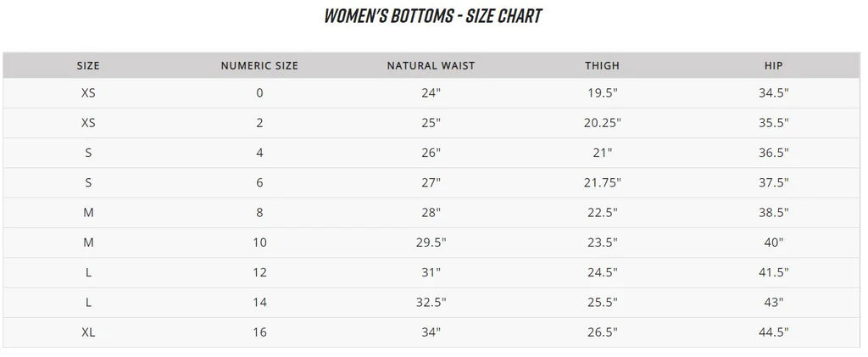Select the 29.5" natural waist cell
The image size is (868, 357).
(431, 243)
